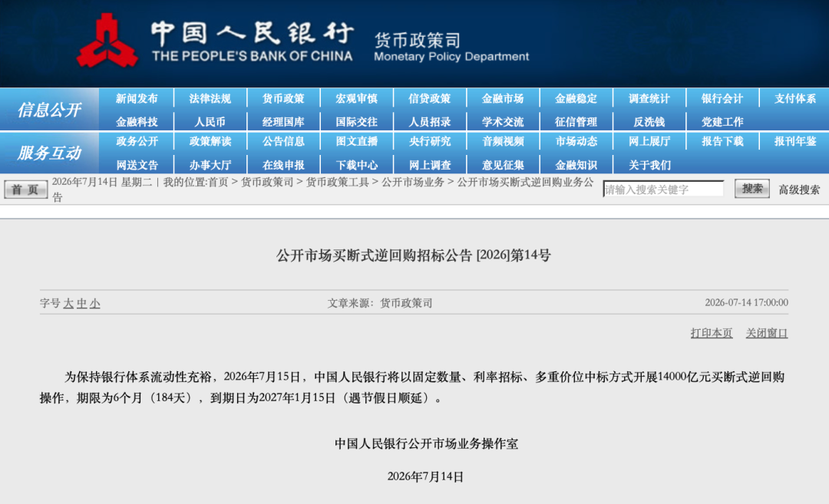Open 市场动态 navigation item
829x504 pixels.
(576, 142)
